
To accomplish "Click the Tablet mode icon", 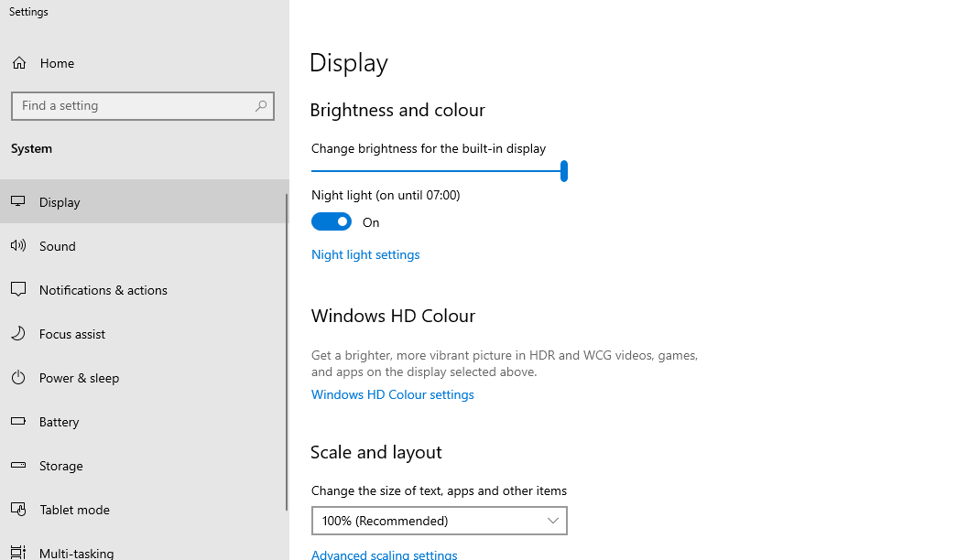I will [18, 509].
